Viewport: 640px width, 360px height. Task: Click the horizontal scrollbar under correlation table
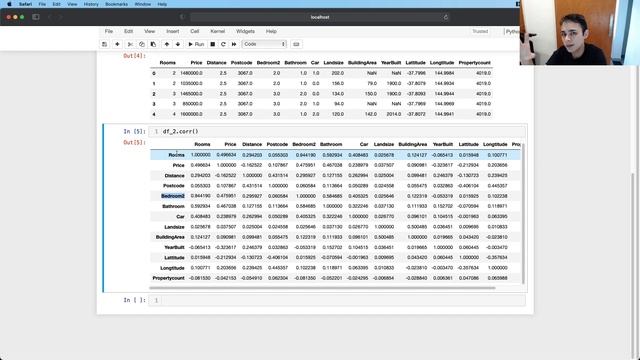click(322, 288)
